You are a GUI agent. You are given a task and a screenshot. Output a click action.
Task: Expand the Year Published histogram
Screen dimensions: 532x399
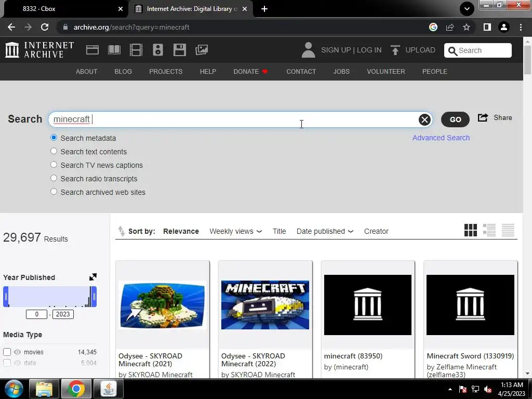(x=92, y=277)
